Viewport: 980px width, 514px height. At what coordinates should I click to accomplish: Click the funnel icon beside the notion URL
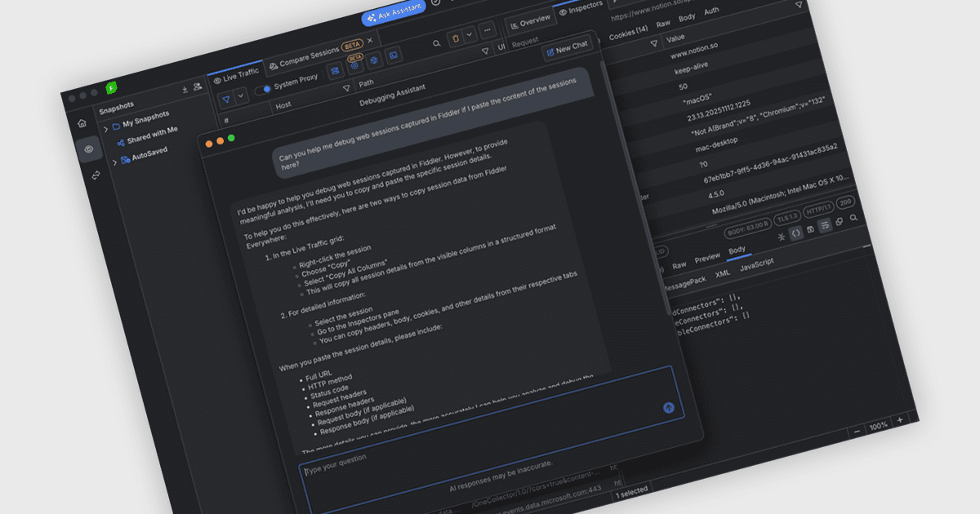[799, 5]
